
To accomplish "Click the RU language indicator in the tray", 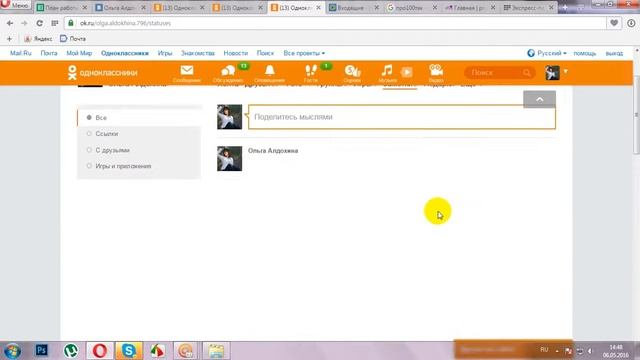I will 544,350.
